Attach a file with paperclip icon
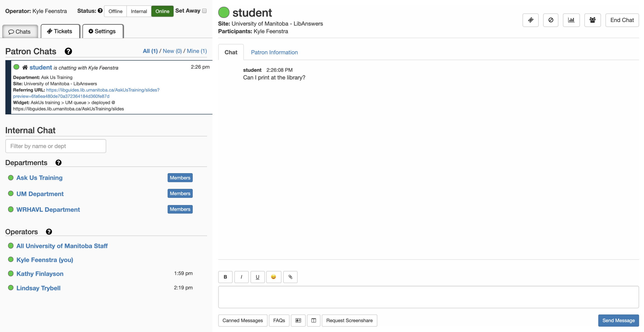 tap(290, 277)
